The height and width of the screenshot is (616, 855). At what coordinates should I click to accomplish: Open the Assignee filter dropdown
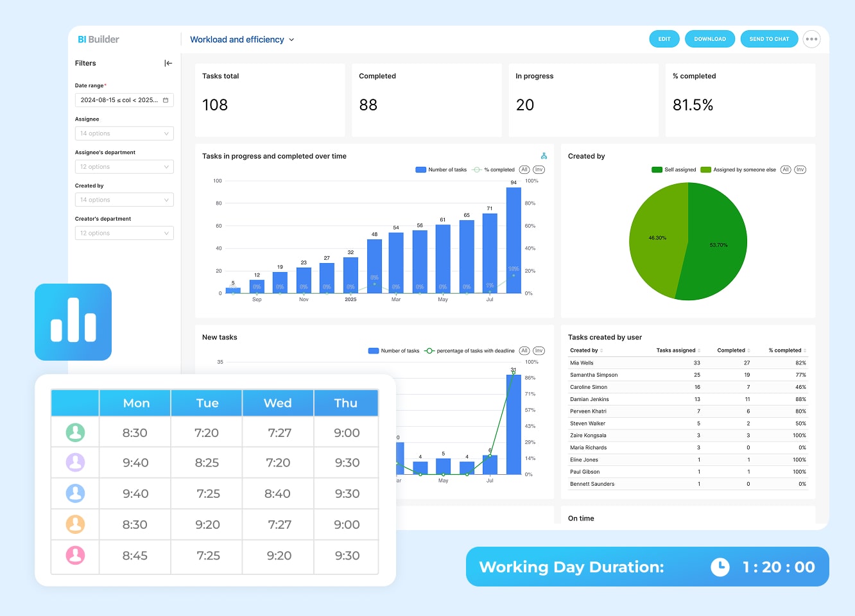(124, 133)
